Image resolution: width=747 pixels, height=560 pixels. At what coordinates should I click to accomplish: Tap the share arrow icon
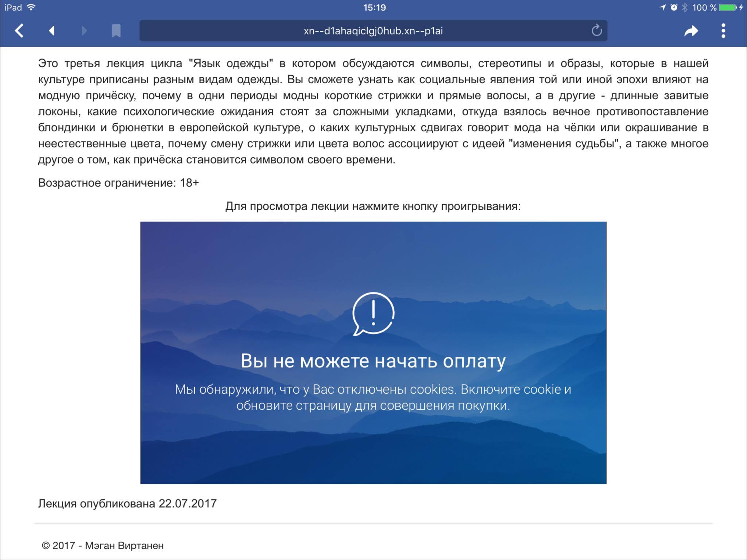(691, 31)
